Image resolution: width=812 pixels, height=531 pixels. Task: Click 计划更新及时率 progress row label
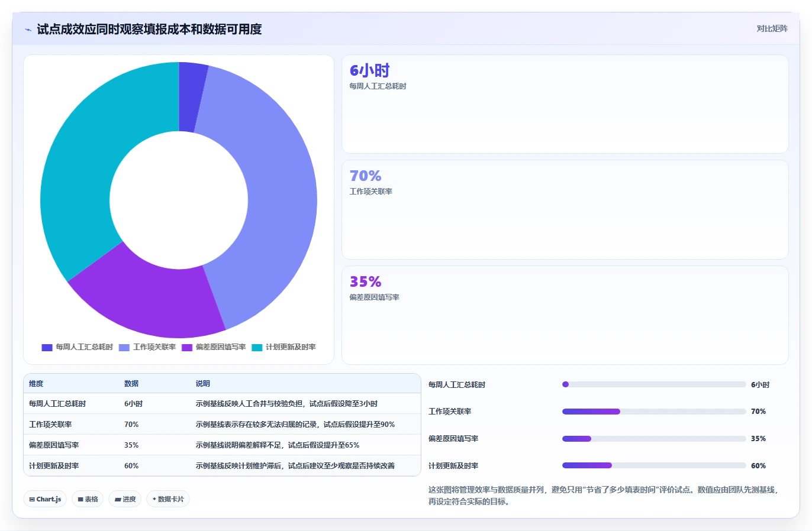[x=453, y=466]
